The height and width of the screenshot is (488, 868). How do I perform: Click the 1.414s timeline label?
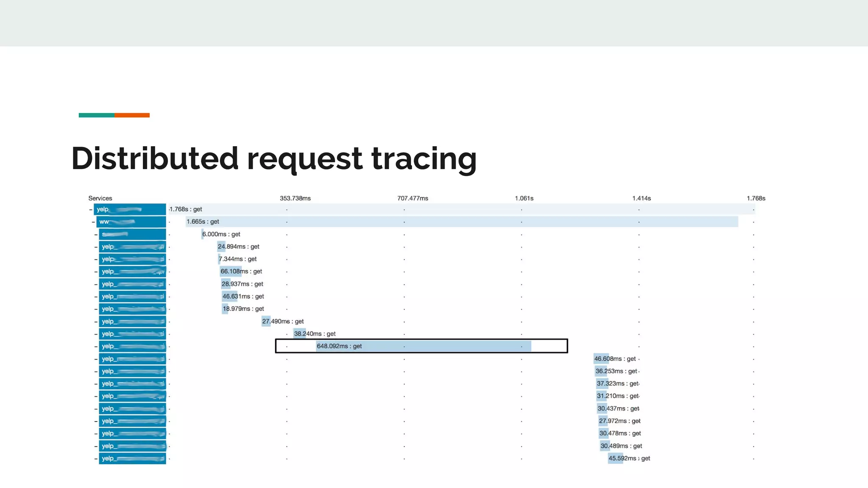(641, 198)
